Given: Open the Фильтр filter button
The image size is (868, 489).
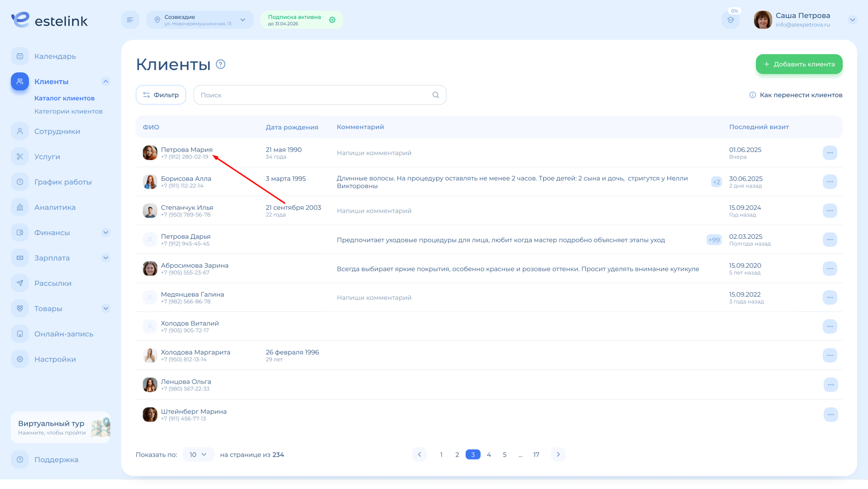Looking at the screenshot, I should click(161, 95).
